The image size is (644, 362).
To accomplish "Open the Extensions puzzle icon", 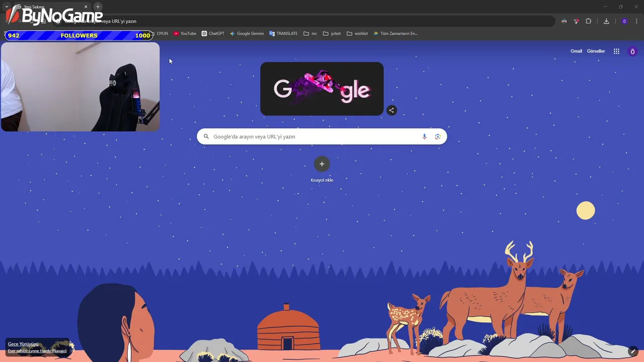I will click(588, 21).
